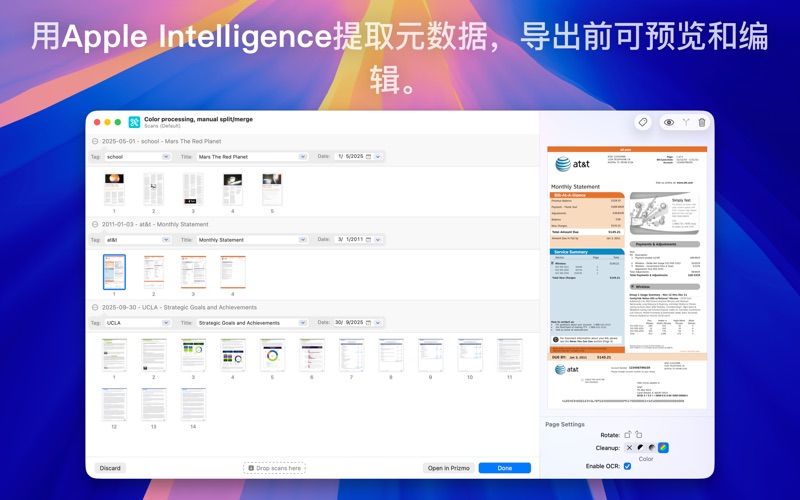Viewport: 800px width, 500px height.
Task: Open calendar picker for the at&t date
Action: [x=369, y=240]
